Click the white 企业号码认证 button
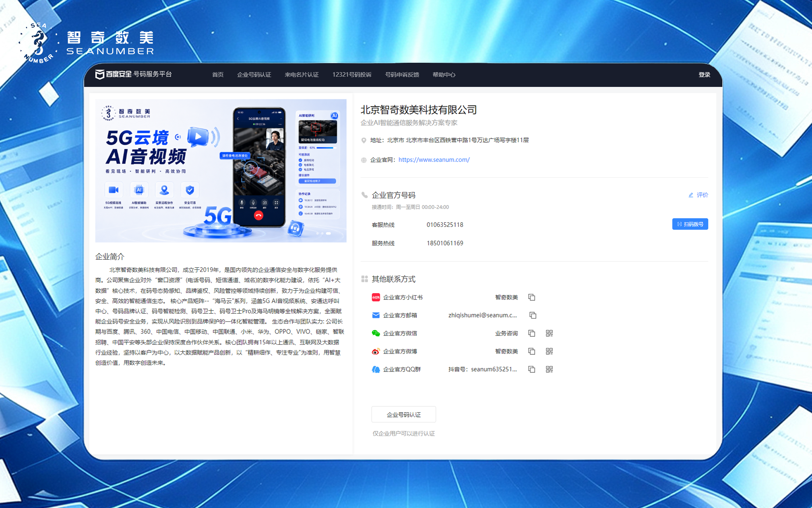Viewport: 812px width, 508px height. 403,415
